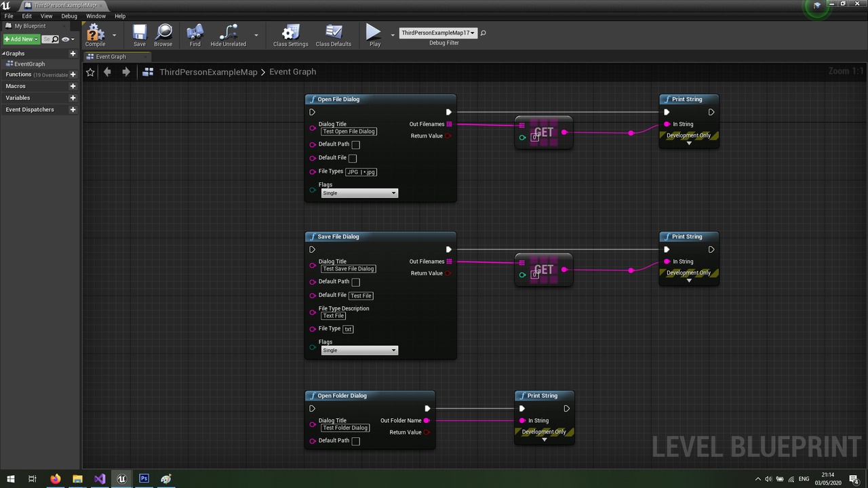Expand the bottom Open Folder Print String node
The image size is (868, 488).
[544, 440]
